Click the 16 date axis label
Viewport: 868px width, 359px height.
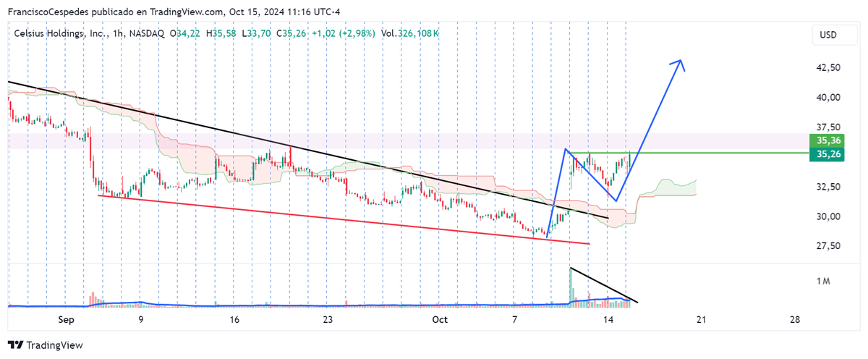click(x=234, y=320)
